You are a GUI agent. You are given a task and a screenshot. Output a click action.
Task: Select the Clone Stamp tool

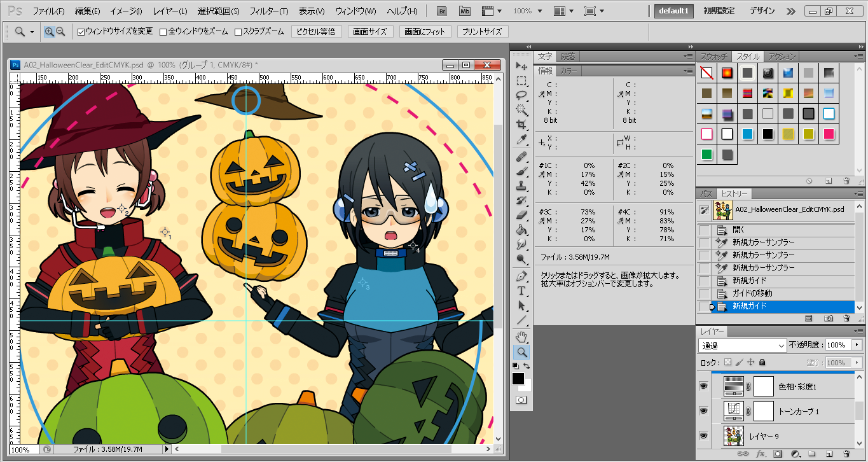point(521,186)
